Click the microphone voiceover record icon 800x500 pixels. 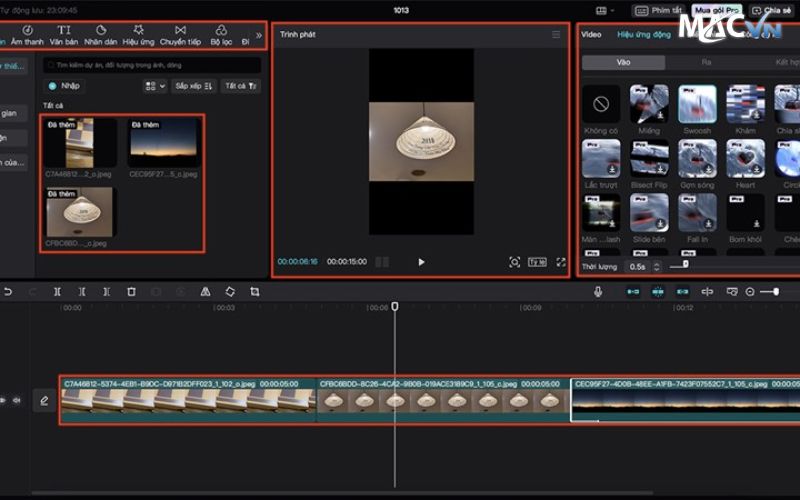tap(598, 292)
